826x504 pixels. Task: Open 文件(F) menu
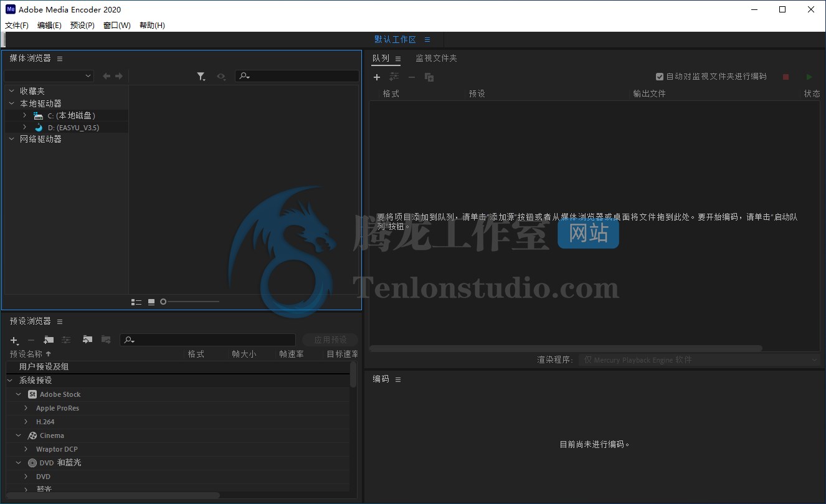point(17,26)
